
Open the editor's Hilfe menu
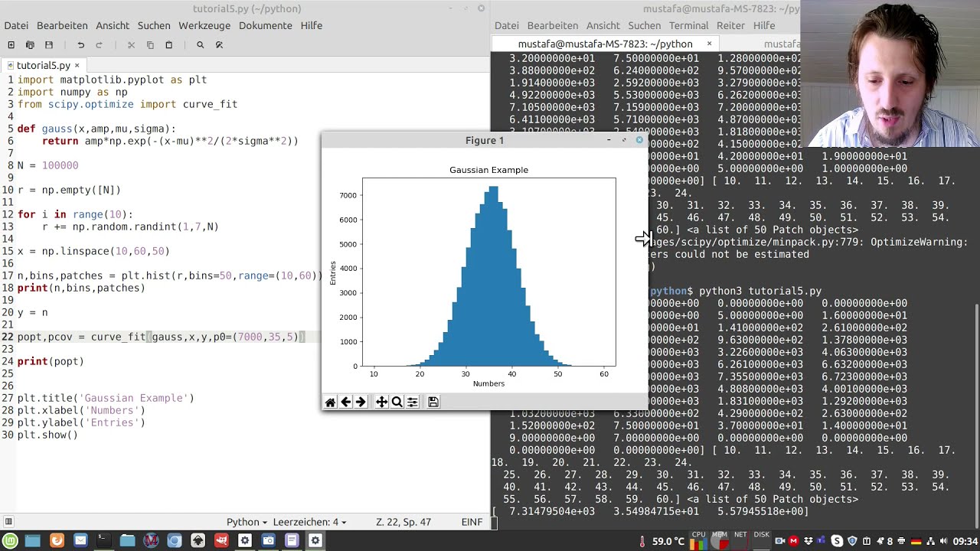tap(311, 25)
